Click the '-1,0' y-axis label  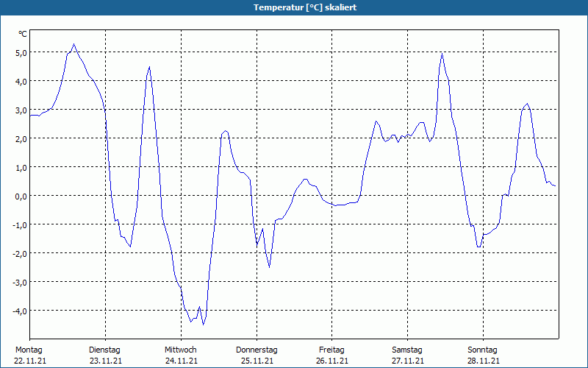pyautogui.click(x=20, y=225)
